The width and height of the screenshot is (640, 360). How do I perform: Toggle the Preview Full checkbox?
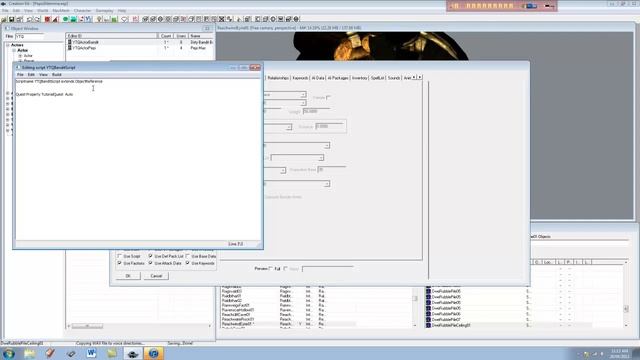pos(271,268)
